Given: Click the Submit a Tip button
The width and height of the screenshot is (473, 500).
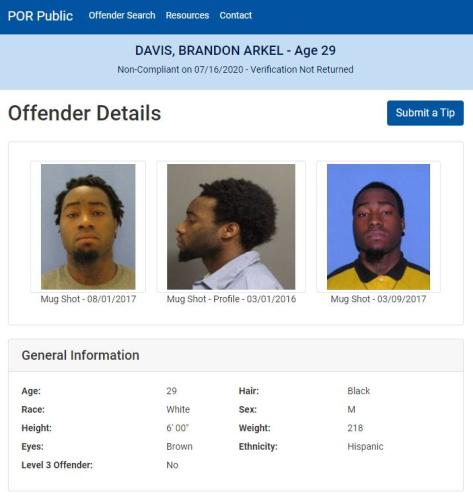Looking at the screenshot, I should (425, 113).
